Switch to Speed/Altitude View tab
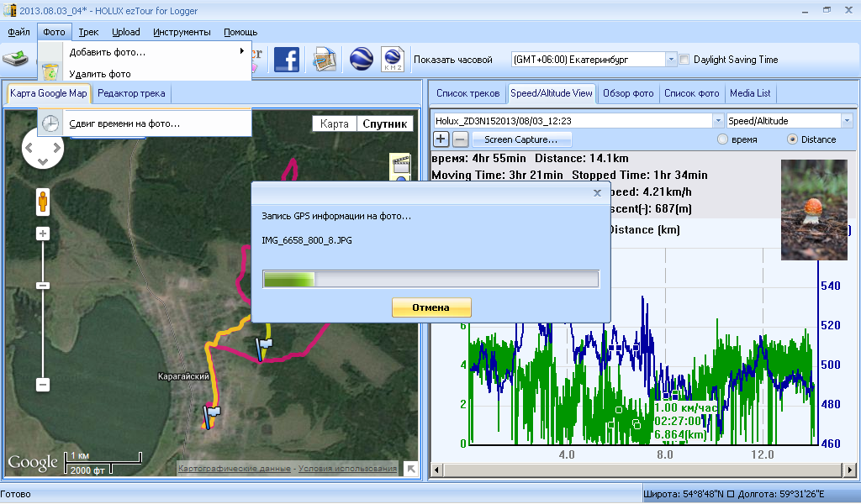This screenshot has width=861, height=504. tap(552, 93)
